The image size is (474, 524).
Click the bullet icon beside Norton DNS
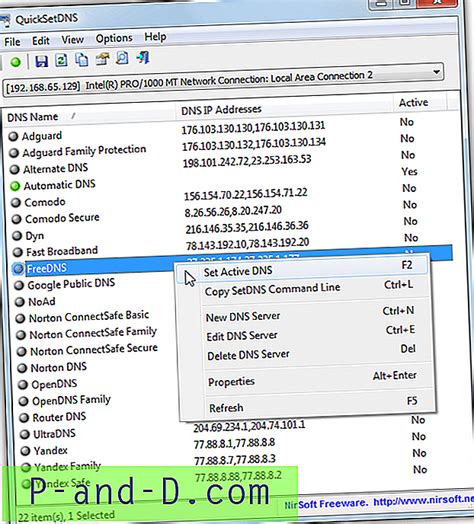click(22, 368)
